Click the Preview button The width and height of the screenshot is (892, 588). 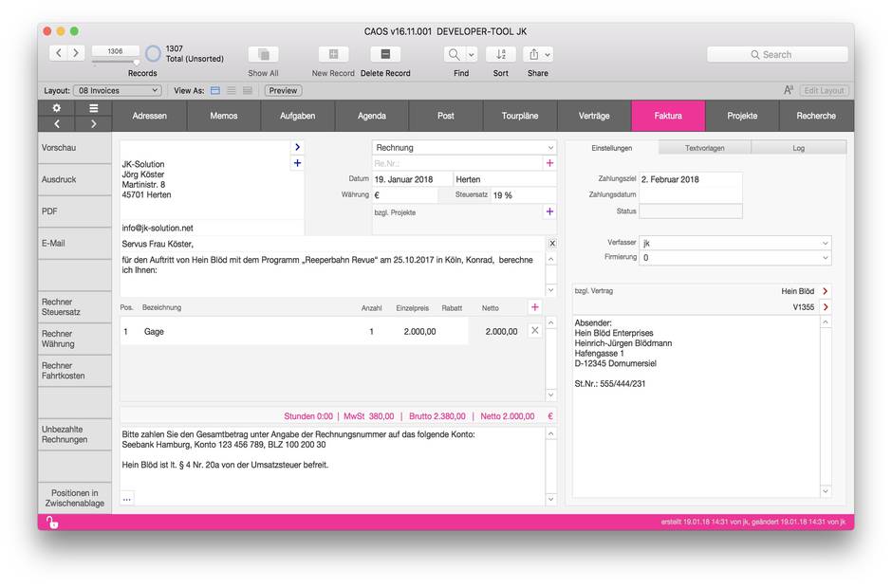[x=283, y=90]
